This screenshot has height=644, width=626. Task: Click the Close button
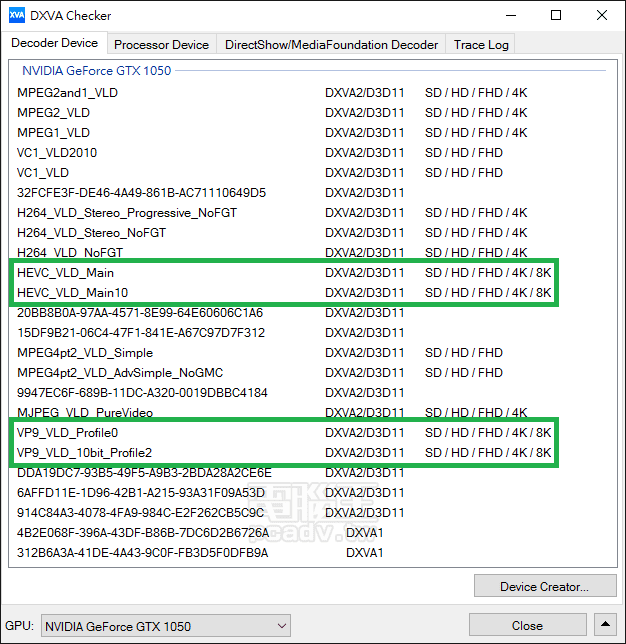click(x=527, y=626)
